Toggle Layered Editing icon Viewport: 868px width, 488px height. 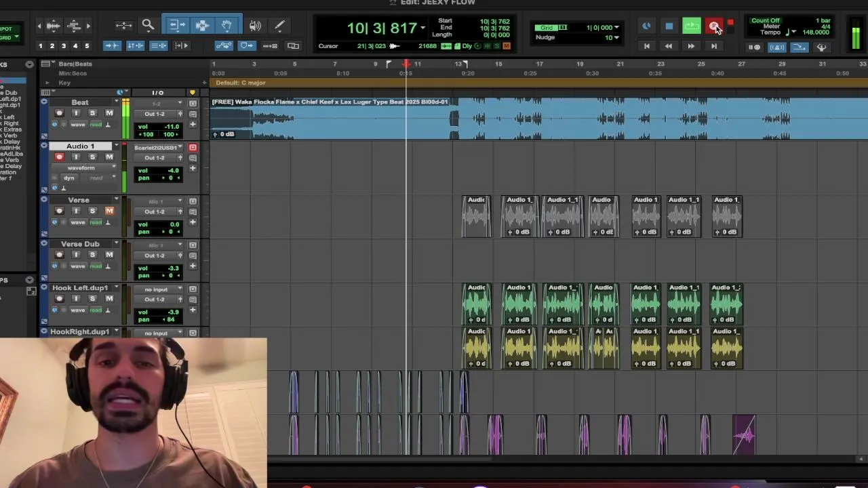click(x=293, y=45)
